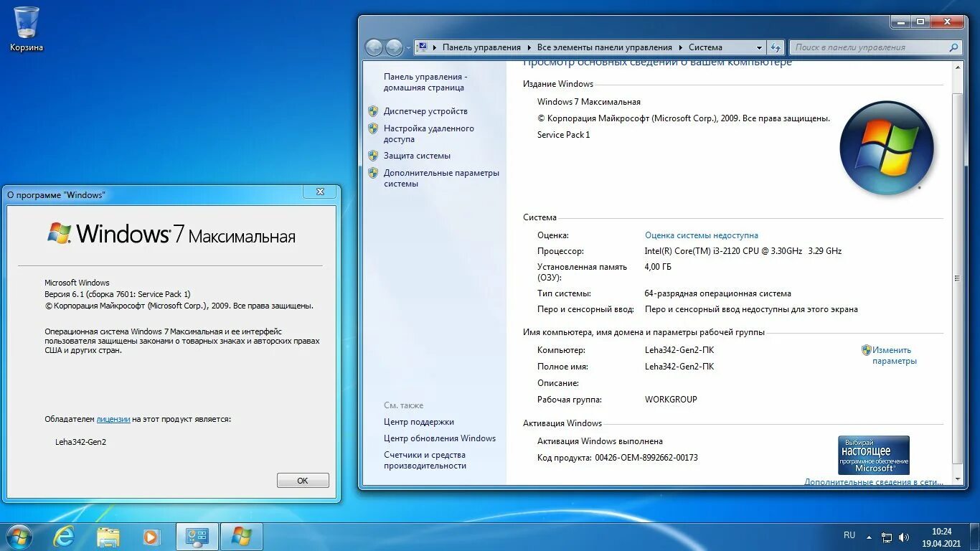Click the shield icon beside Изменить параметры

866,350
